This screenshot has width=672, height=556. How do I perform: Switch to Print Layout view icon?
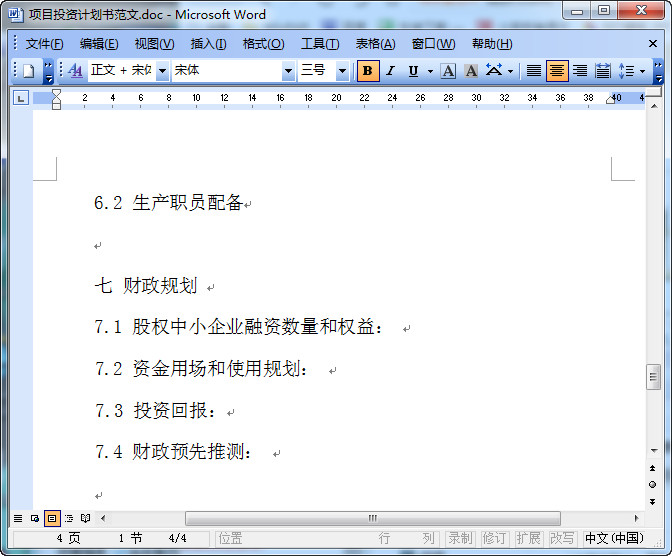click(52, 519)
